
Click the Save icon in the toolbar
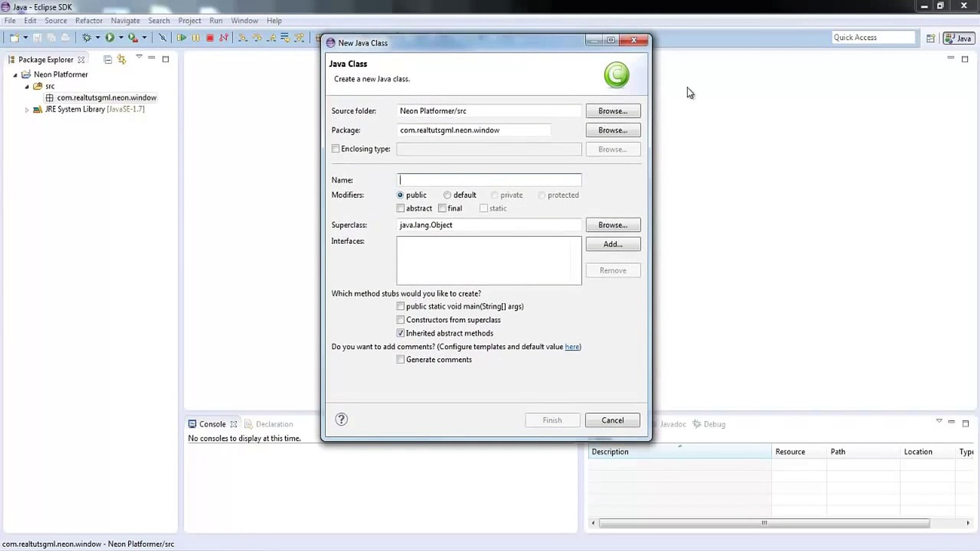pyautogui.click(x=37, y=37)
